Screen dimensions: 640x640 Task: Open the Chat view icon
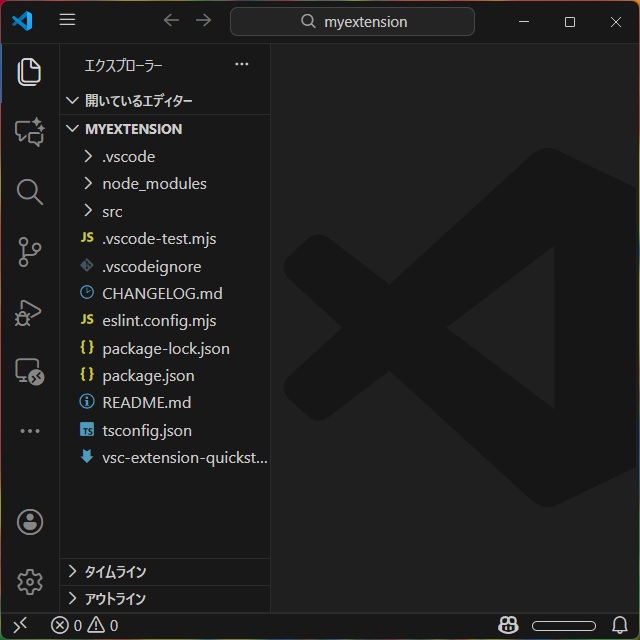coord(30,132)
